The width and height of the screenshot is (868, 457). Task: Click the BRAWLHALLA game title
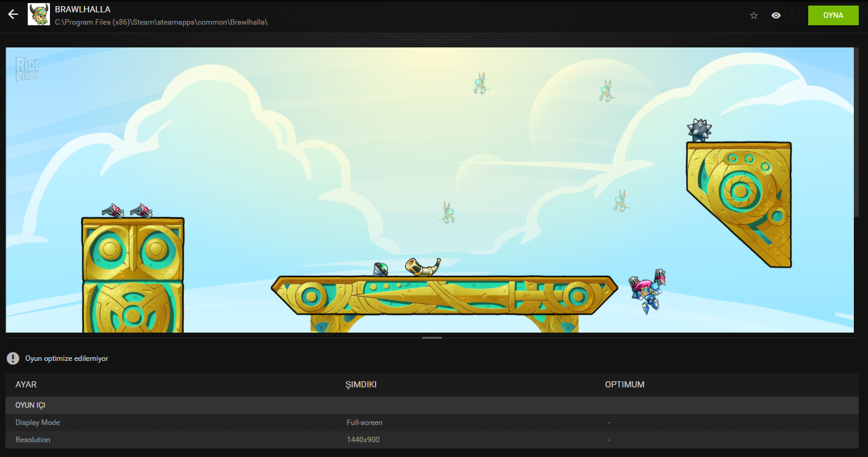tap(83, 9)
